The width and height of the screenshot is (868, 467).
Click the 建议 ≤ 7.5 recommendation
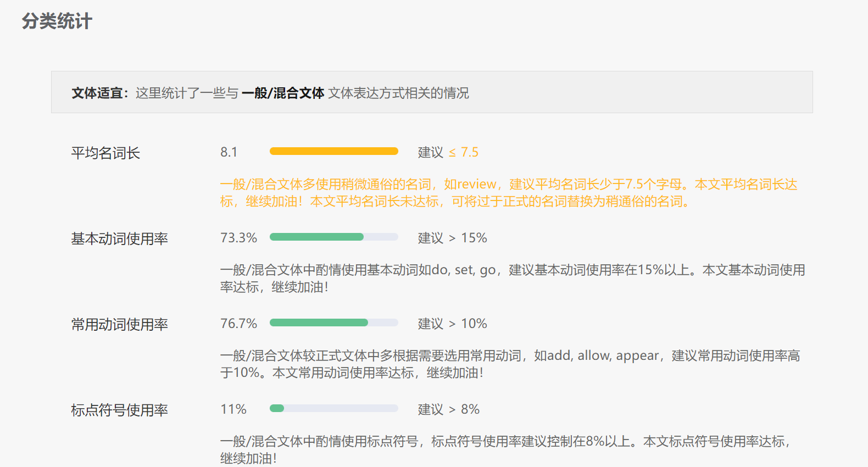[x=448, y=152]
